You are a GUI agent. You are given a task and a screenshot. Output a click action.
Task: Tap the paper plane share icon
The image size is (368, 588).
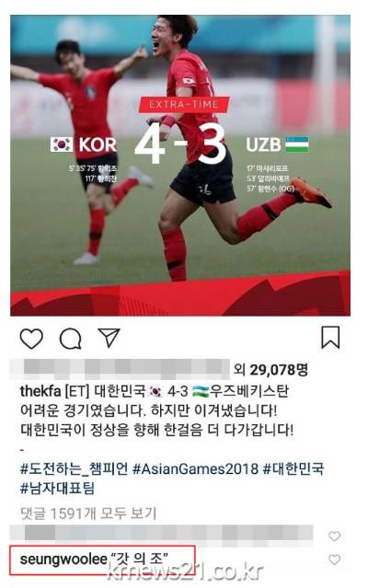click(x=109, y=337)
